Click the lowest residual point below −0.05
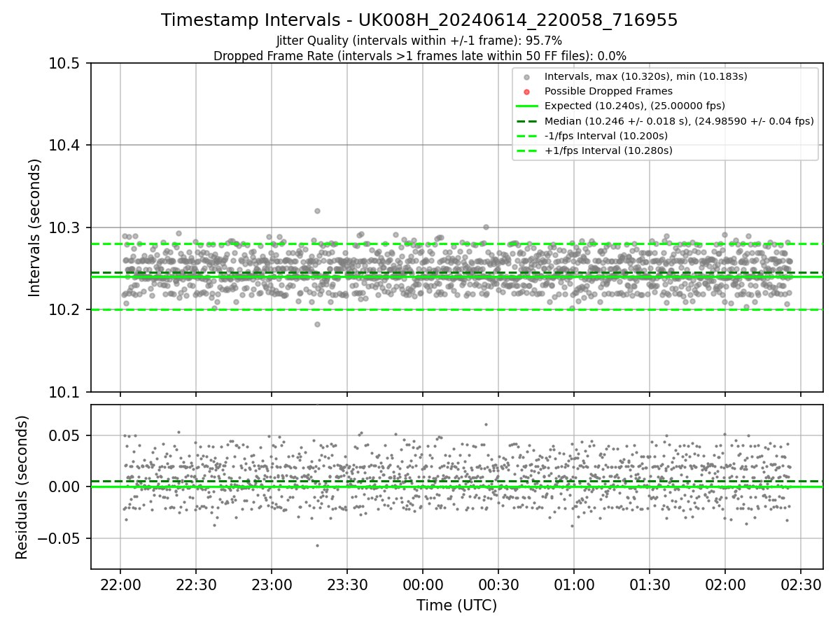This screenshot has width=840, height=630. tap(317, 545)
